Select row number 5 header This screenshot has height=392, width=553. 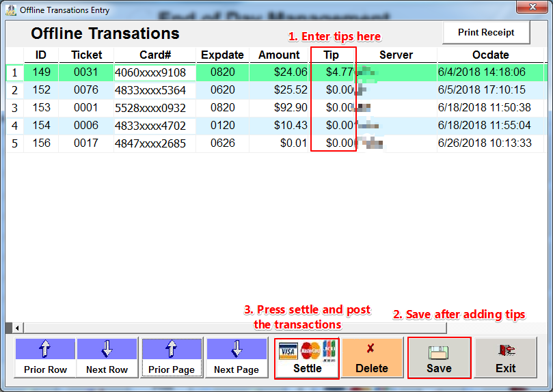tap(14, 143)
